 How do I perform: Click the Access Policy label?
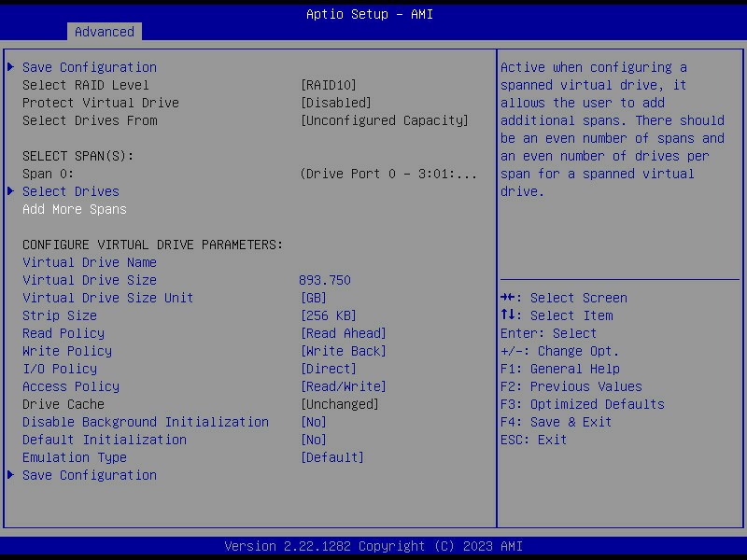click(71, 386)
